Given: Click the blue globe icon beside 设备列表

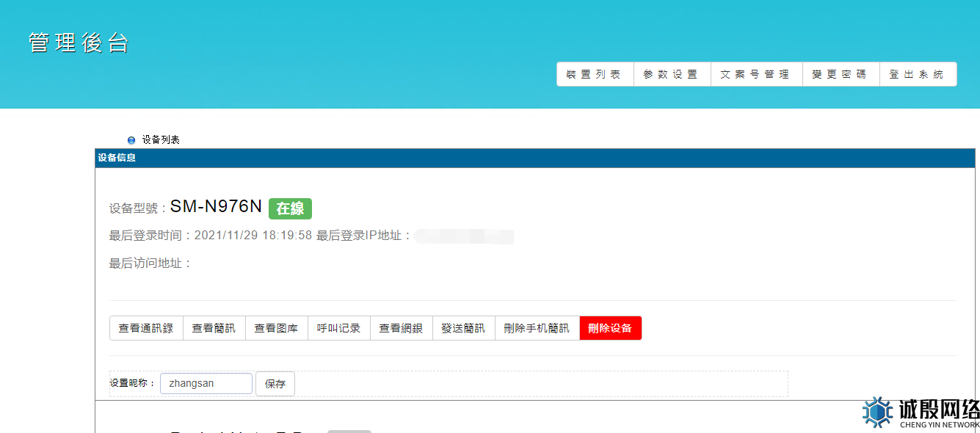Looking at the screenshot, I should (131, 139).
